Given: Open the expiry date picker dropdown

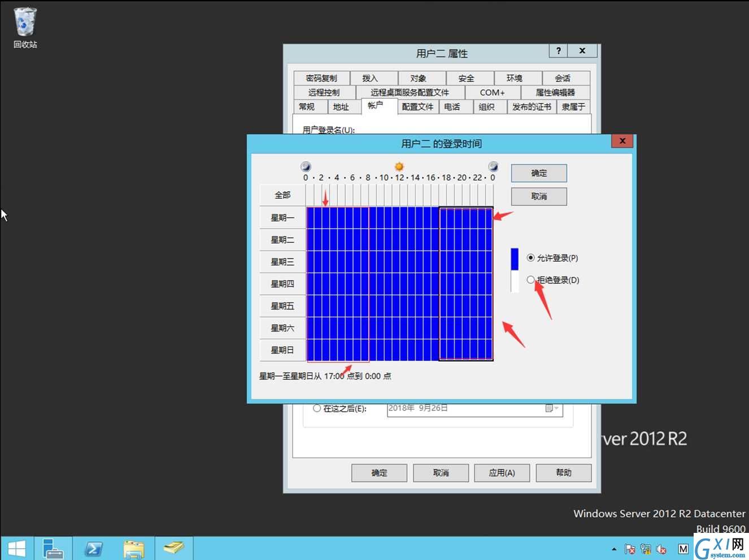Looking at the screenshot, I should tap(552, 408).
